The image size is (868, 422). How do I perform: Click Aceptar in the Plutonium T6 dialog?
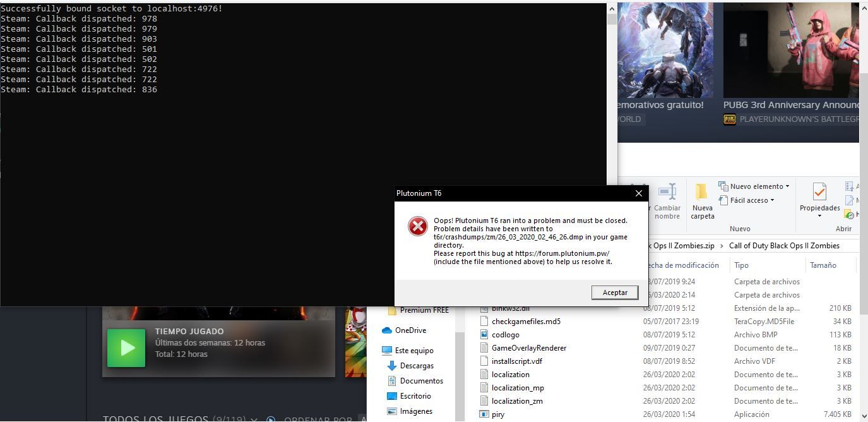click(x=615, y=292)
